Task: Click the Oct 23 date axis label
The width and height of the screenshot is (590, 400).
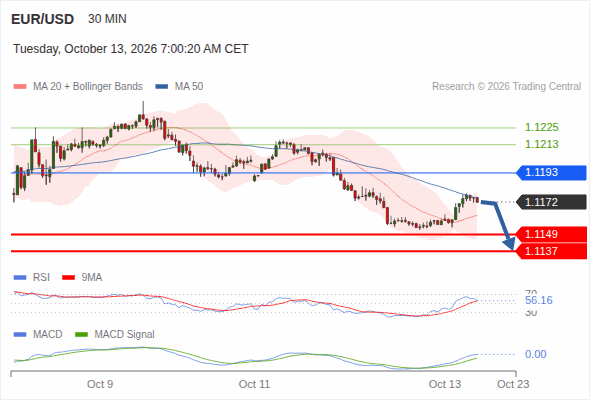Action: [513, 384]
